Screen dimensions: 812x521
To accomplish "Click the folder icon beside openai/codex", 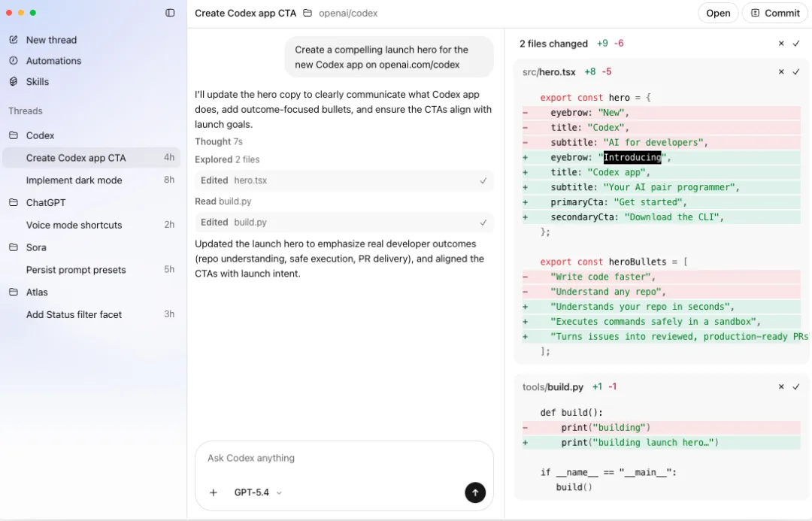I will pos(308,13).
